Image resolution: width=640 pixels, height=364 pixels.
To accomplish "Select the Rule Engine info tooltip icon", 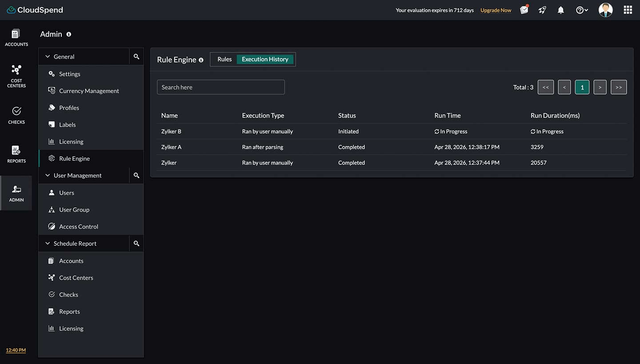I will tap(201, 59).
